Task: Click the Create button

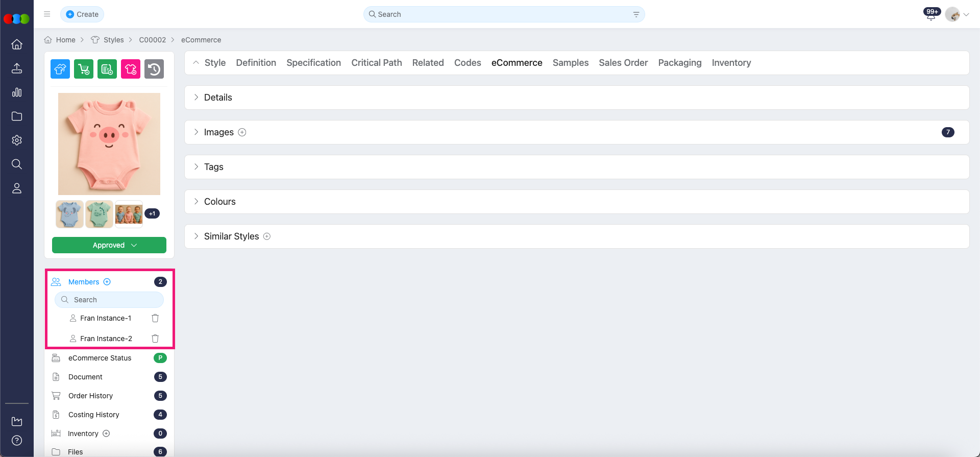Action: [x=82, y=14]
